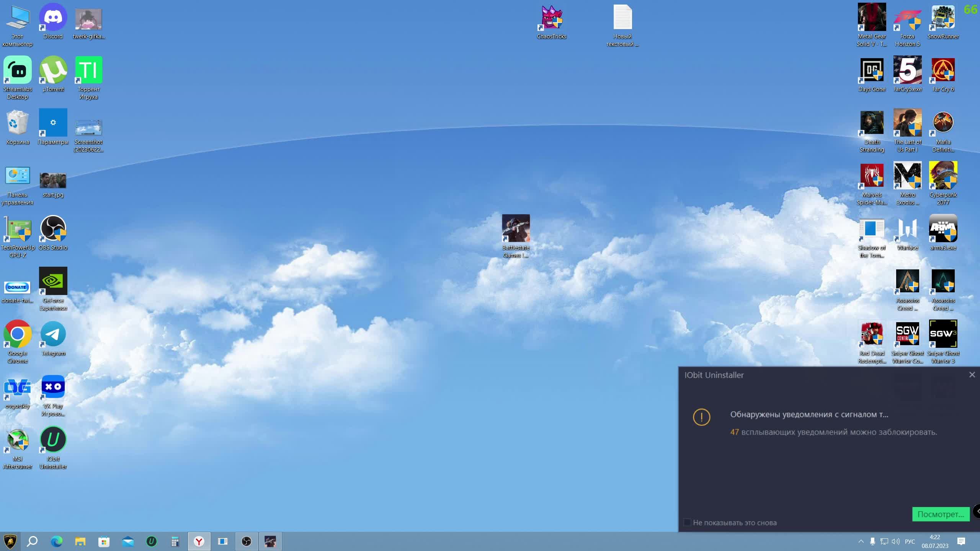
Task: Open the Discord desktop shortcut
Action: point(53,18)
